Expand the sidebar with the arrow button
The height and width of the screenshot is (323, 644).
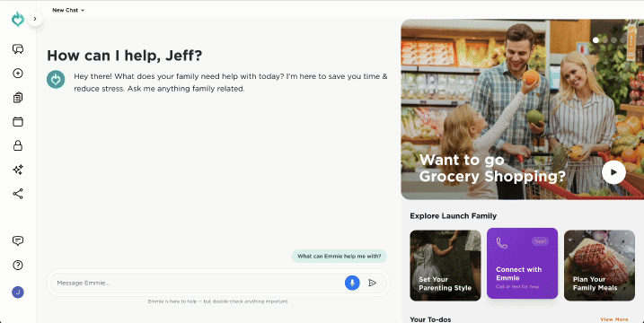(x=35, y=19)
